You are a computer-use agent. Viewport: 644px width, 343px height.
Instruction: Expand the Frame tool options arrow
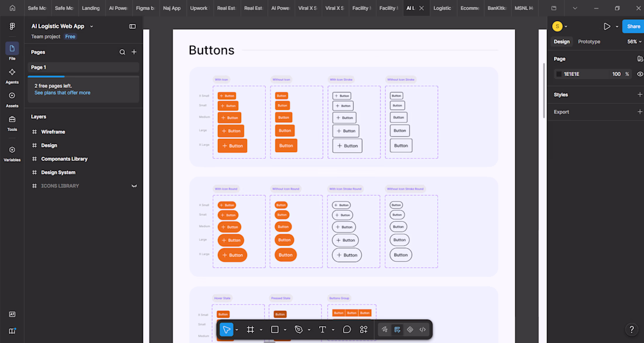click(x=261, y=330)
